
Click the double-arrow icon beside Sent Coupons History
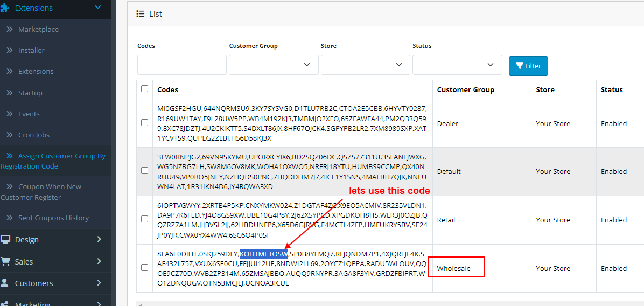tap(10, 218)
